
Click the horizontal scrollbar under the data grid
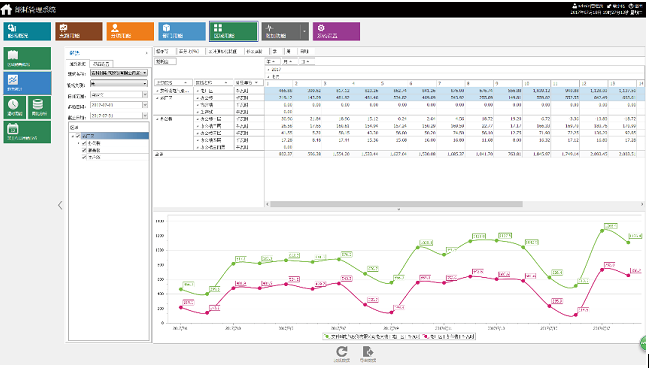[397, 204]
